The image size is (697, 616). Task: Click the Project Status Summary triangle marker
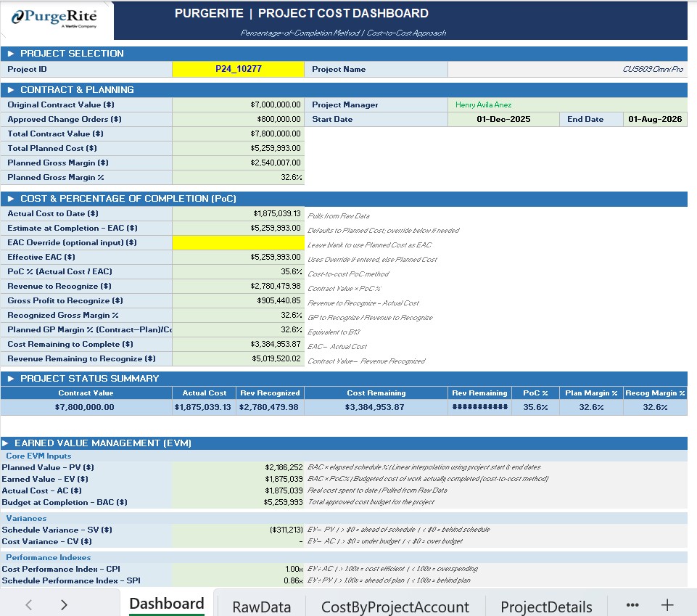pyautogui.click(x=11, y=379)
